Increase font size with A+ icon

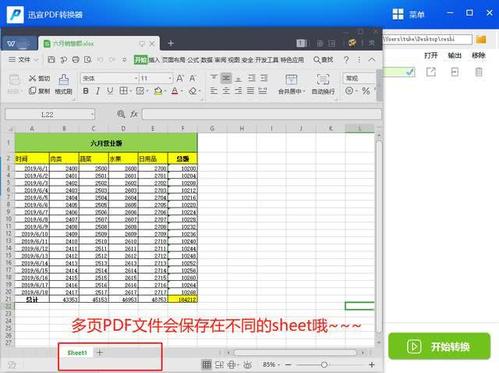pyautogui.click(x=180, y=78)
